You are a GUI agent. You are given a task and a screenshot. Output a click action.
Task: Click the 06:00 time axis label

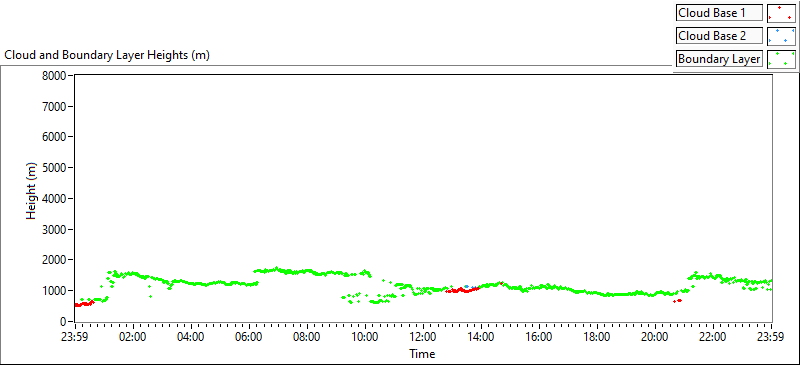249,337
